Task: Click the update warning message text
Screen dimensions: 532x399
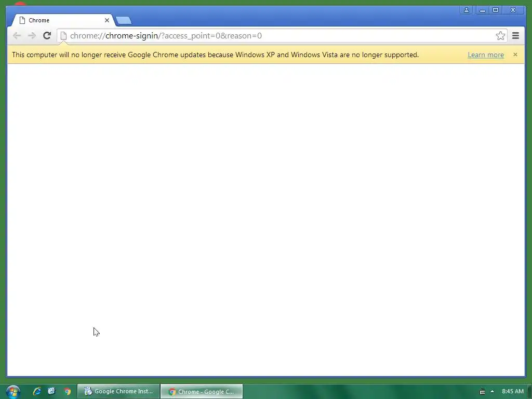Action: point(216,55)
